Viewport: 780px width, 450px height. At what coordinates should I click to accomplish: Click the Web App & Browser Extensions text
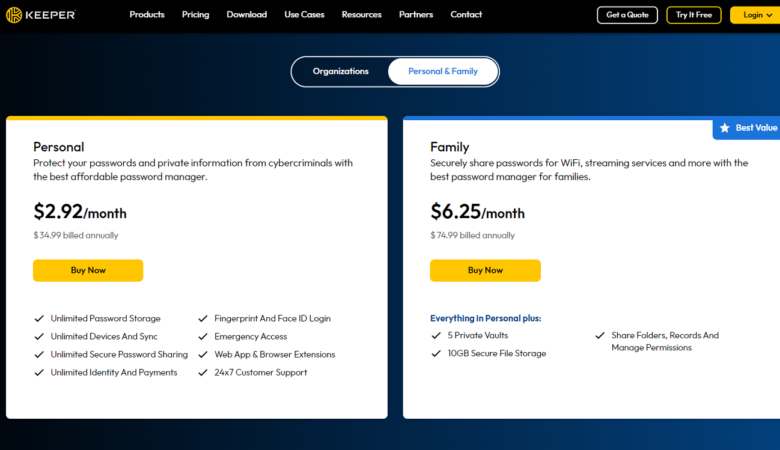coord(275,355)
